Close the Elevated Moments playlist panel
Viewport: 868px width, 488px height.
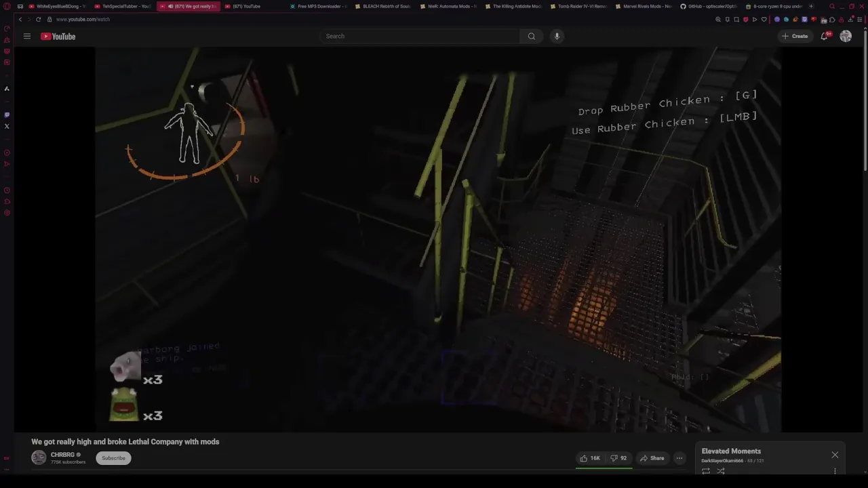(835, 455)
